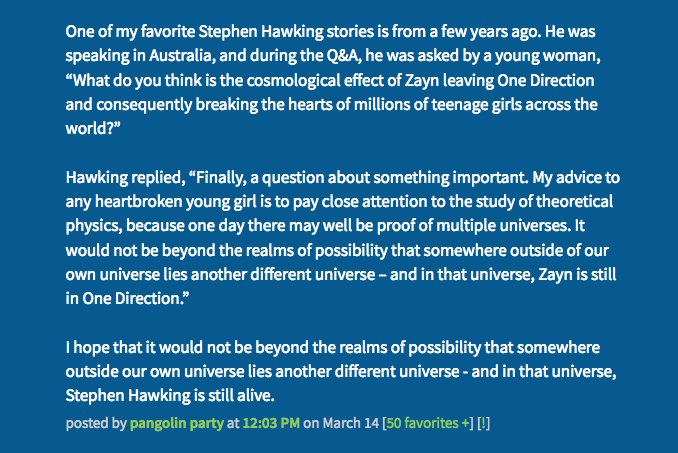Screen dimensions: 678x453
Task: Add comment to favorites with plus sign
Action: [x=465, y=423]
